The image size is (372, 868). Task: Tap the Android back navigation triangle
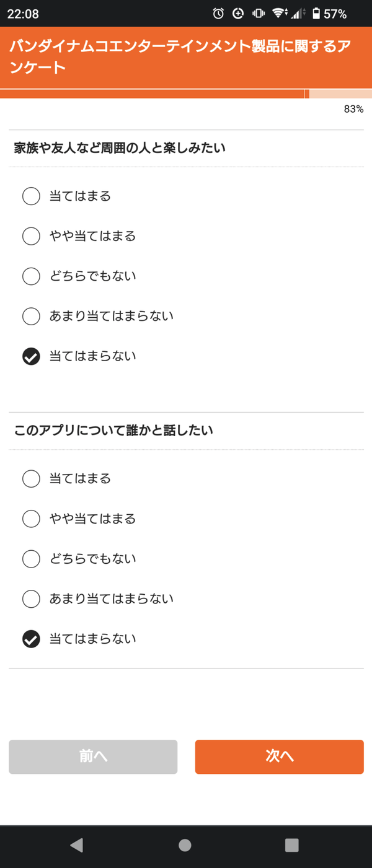76,845
